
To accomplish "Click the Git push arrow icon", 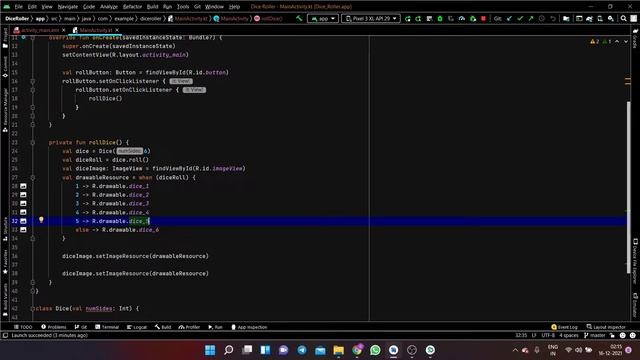I will click(531, 18).
